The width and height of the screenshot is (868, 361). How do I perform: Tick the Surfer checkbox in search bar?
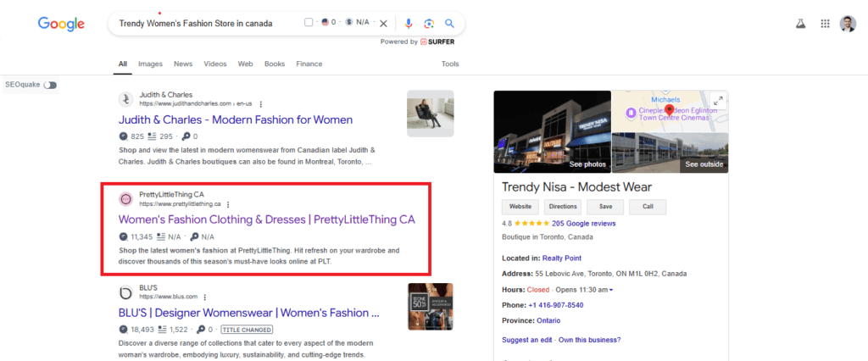[x=309, y=23]
